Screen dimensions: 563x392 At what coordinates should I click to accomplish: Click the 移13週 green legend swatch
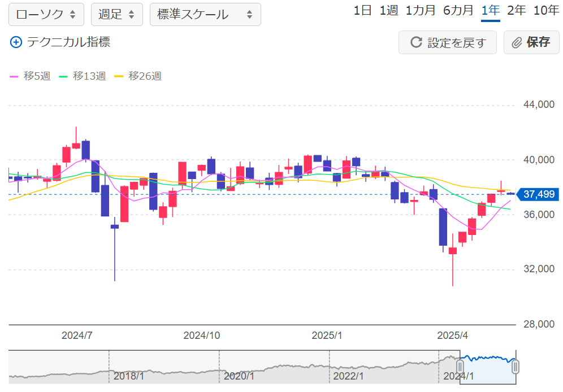point(63,76)
